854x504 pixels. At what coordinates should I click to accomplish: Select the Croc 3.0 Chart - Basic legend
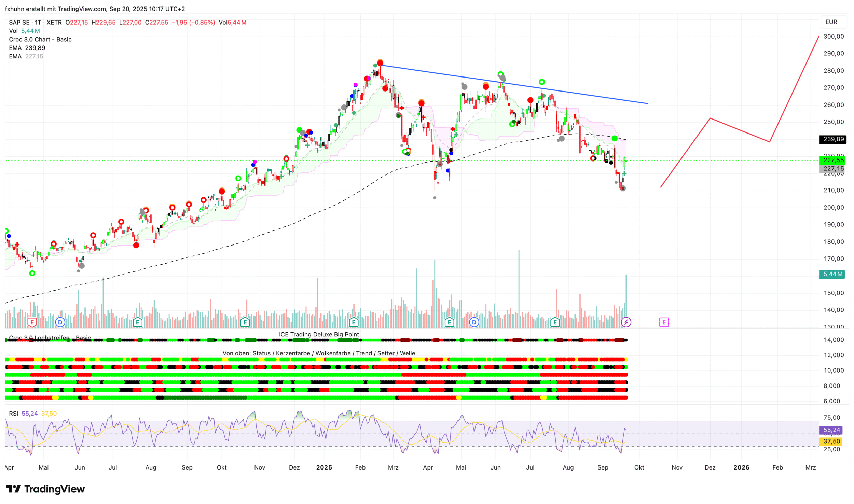(x=40, y=40)
